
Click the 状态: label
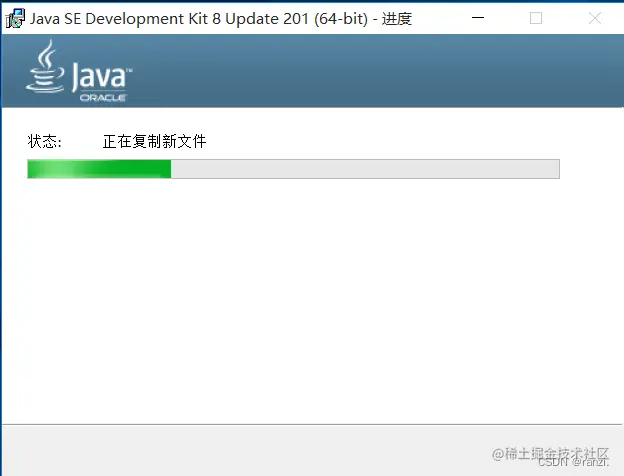tap(45, 141)
